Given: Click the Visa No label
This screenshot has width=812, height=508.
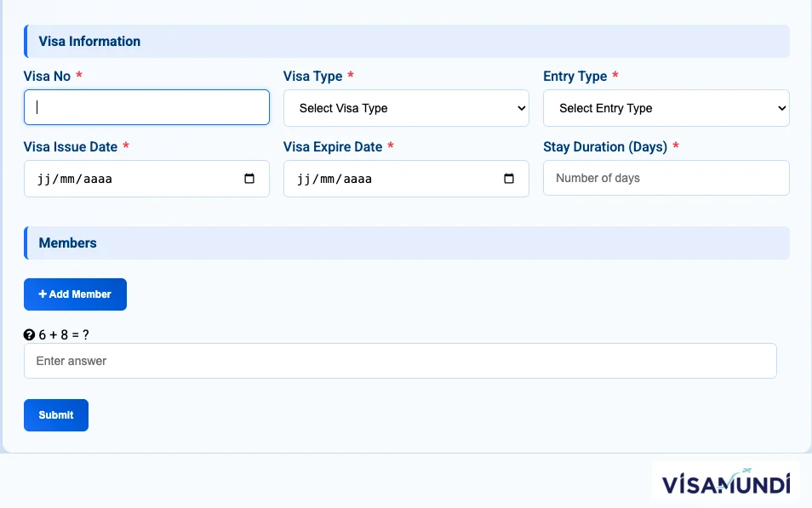Looking at the screenshot, I should tap(47, 76).
